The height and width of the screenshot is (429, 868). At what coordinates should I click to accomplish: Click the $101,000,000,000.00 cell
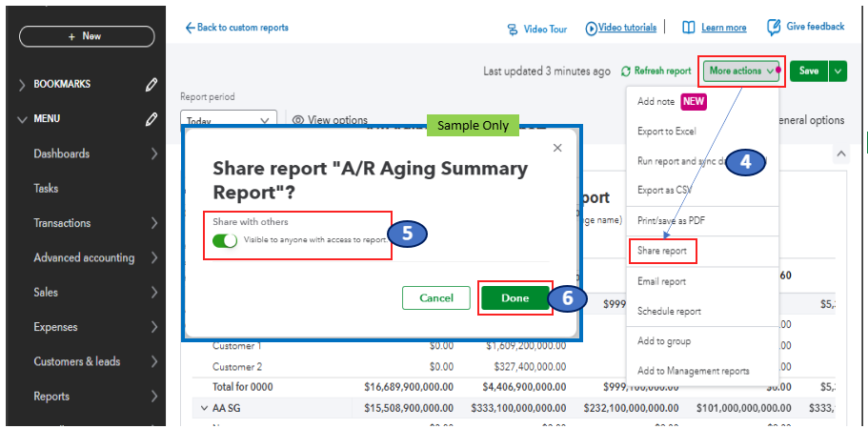(x=744, y=409)
